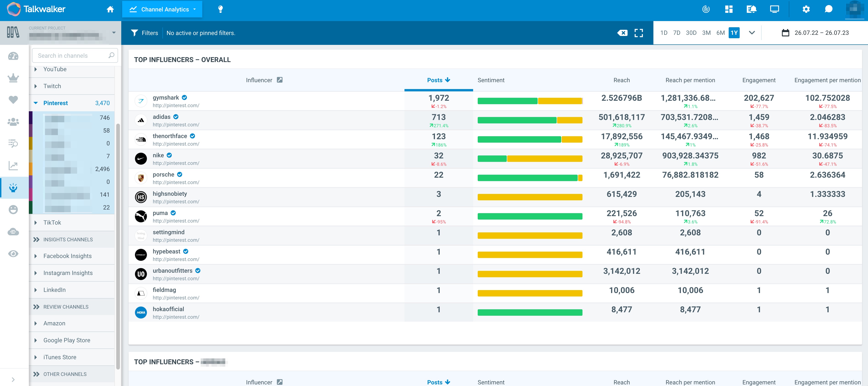Open the alerts and reports icon
The height and width of the screenshot is (386, 868).
click(751, 9)
